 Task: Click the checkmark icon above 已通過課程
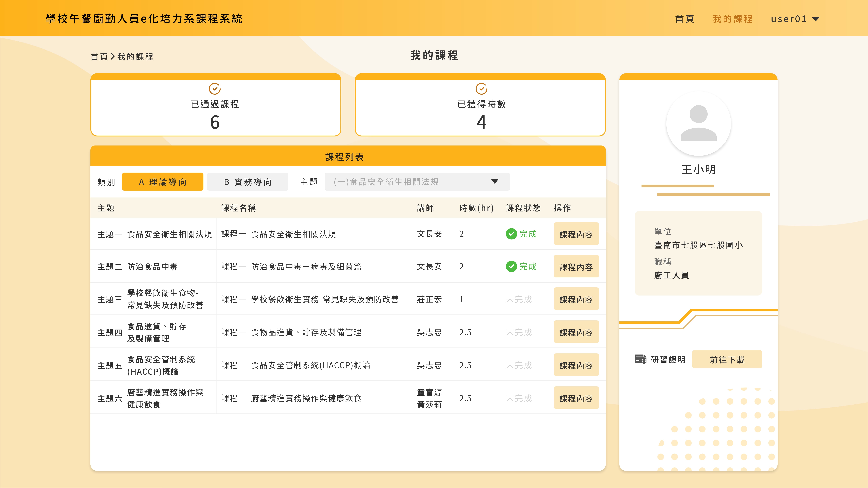pos(215,89)
